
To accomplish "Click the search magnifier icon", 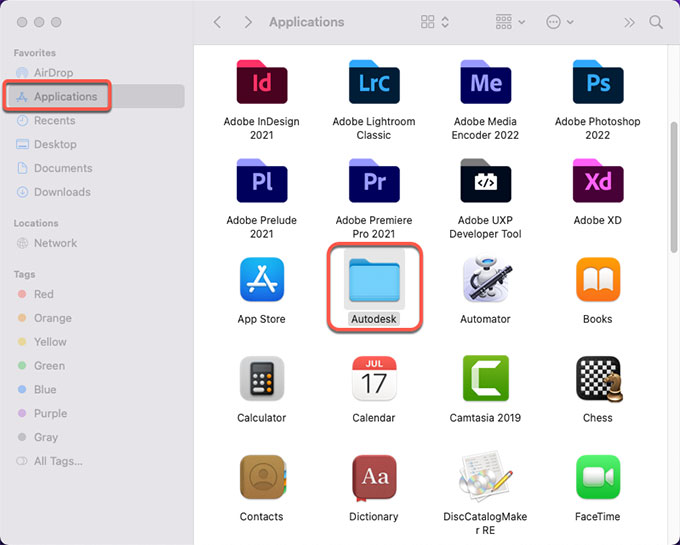I will tap(656, 22).
